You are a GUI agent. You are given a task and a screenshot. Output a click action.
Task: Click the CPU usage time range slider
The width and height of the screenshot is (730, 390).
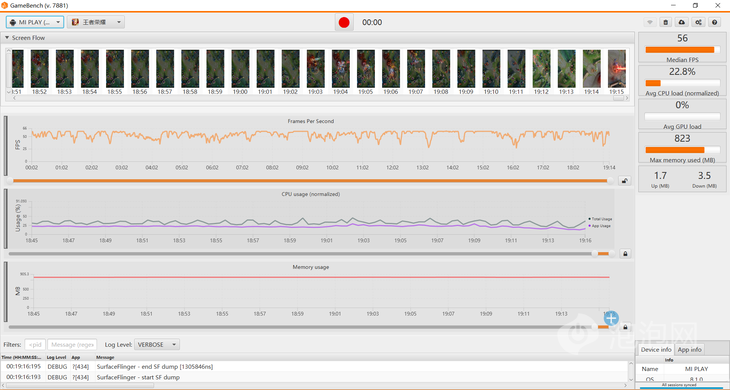point(311,254)
